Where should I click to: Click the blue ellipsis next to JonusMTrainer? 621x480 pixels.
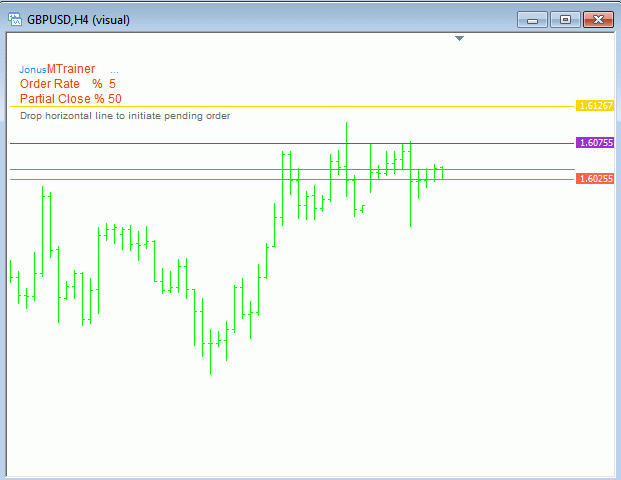click(114, 72)
